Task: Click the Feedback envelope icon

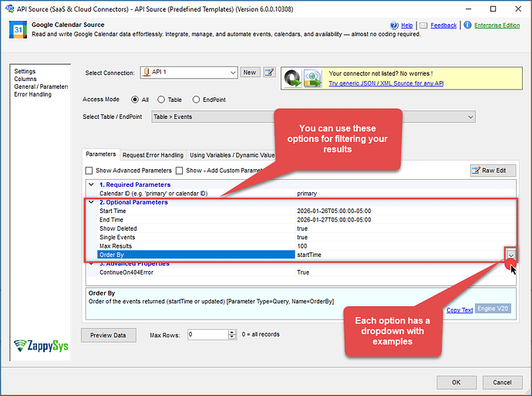Action: tap(424, 25)
